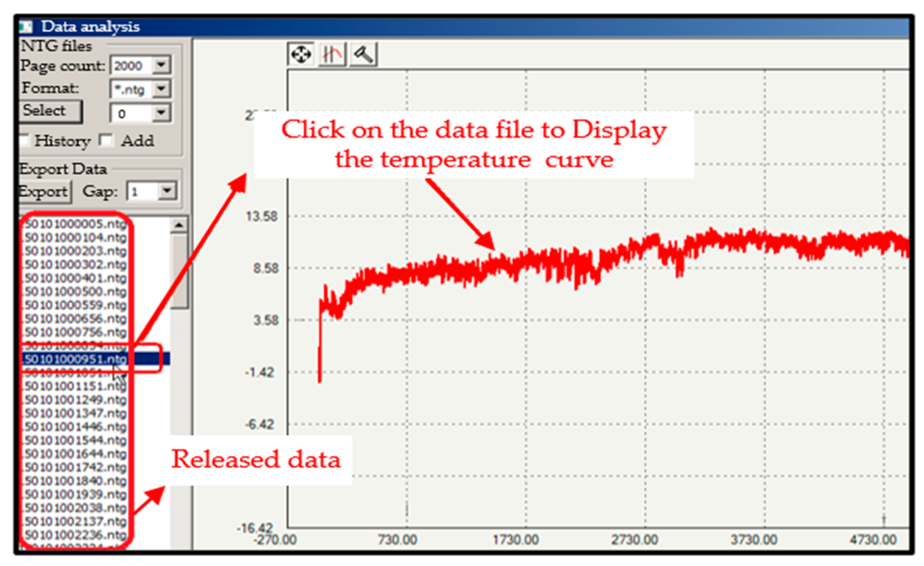Click the Export button
924x566 pixels.
(44, 192)
